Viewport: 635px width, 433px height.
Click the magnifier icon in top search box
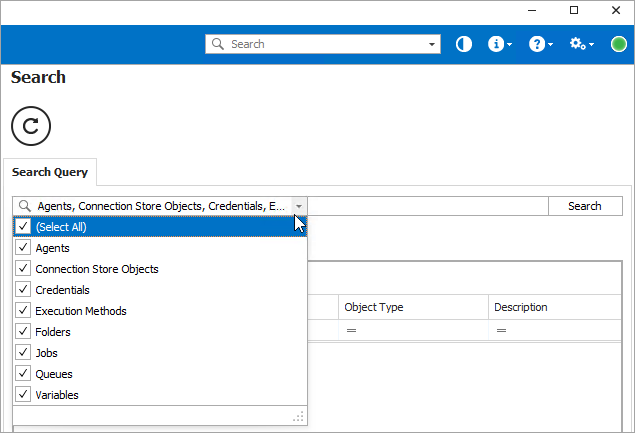[218, 44]
